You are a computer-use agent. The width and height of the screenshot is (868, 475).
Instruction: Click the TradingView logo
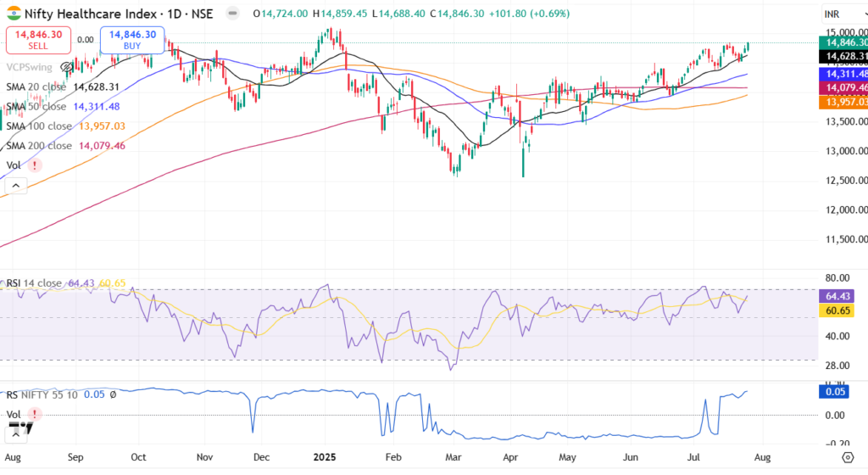pyautogui.click(x=21, y=427)
